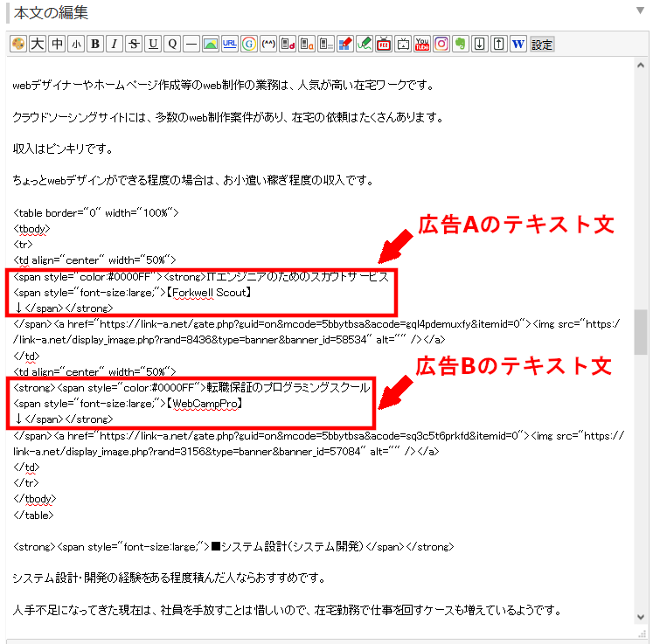Apply underline formatting
653x644 pixels.
pyautogui.click(x=153, y=44)
